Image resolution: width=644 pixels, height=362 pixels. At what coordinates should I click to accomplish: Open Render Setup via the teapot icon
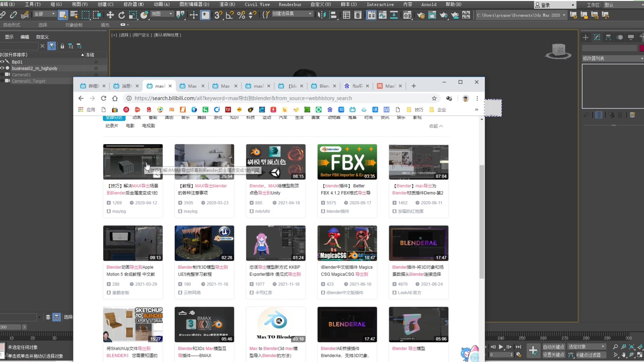(421, 15)
